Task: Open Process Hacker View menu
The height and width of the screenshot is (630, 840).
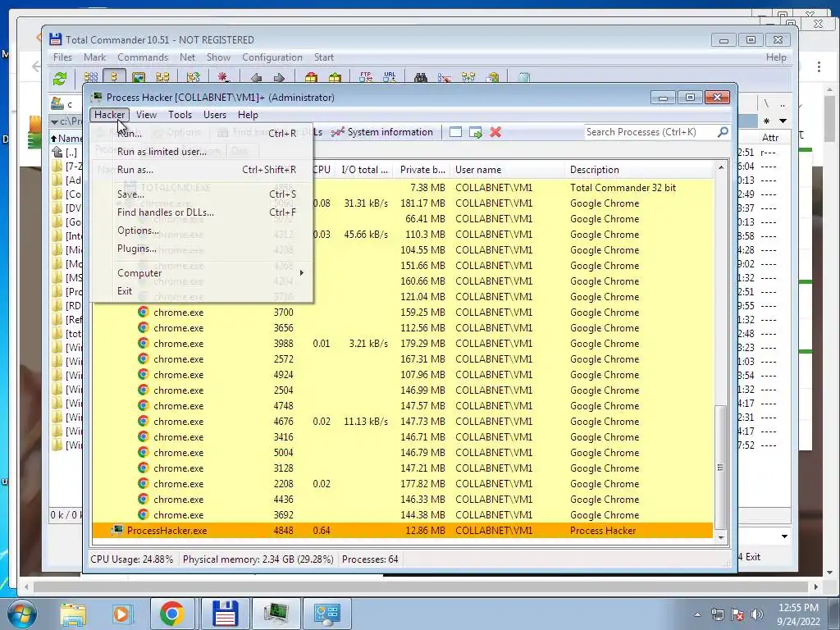Action: click(146, 115)
